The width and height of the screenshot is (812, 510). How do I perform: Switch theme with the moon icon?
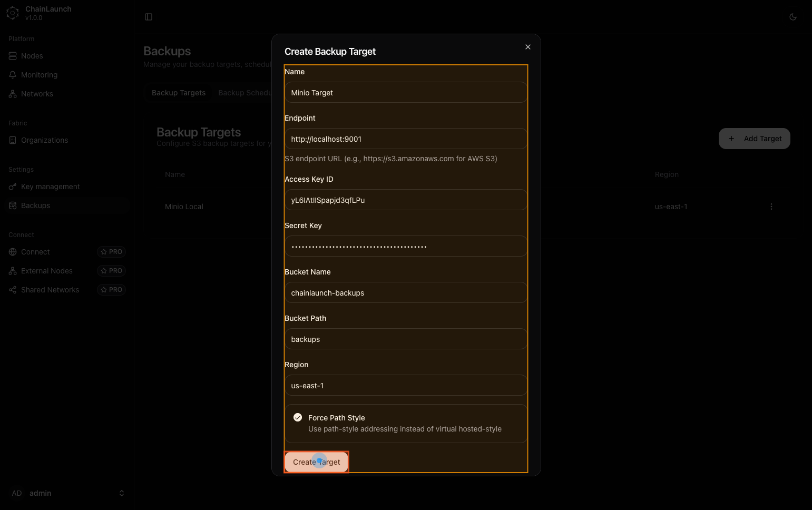(x=793, y=17)
